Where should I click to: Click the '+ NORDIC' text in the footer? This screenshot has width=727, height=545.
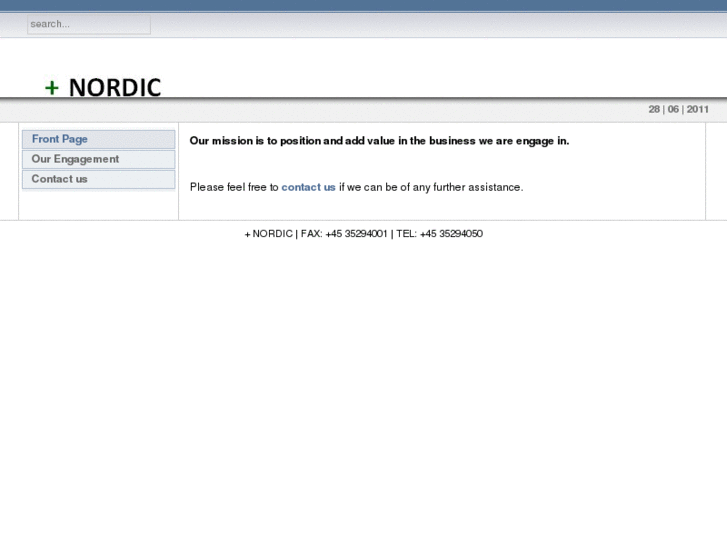pyautogui.click(x=268, y=234)
